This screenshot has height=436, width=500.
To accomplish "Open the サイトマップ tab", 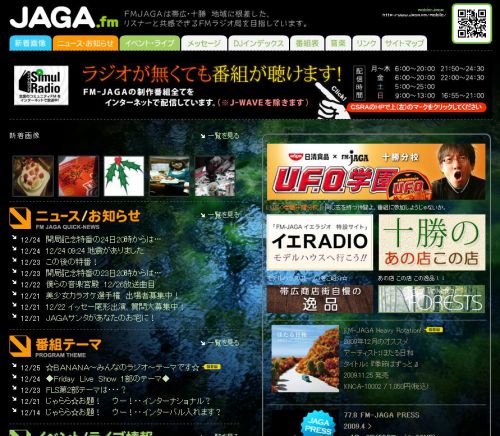I will pos(404,43).
